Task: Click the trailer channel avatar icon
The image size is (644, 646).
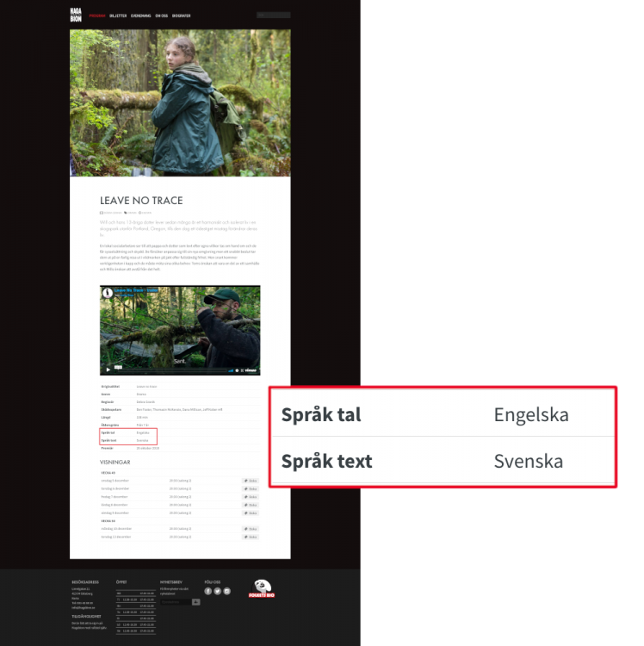Action: 108,293
